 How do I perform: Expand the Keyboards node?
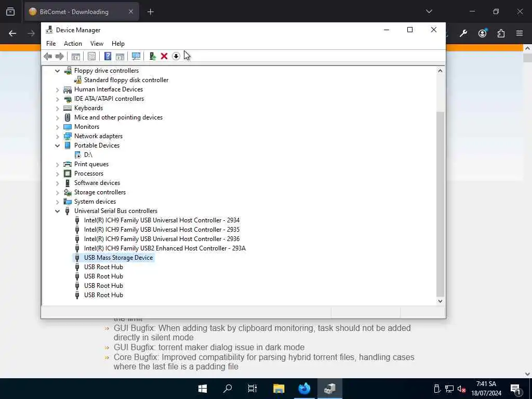(57, 108)
